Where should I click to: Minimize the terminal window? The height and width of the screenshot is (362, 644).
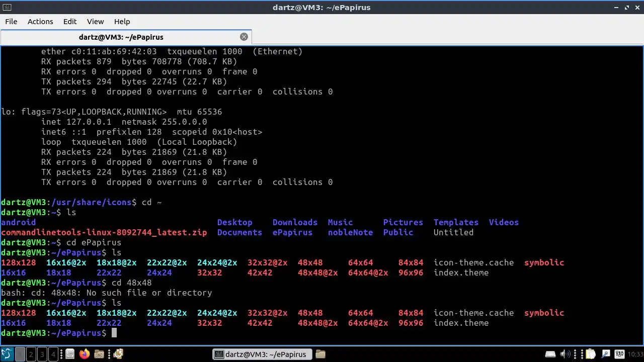616,8
